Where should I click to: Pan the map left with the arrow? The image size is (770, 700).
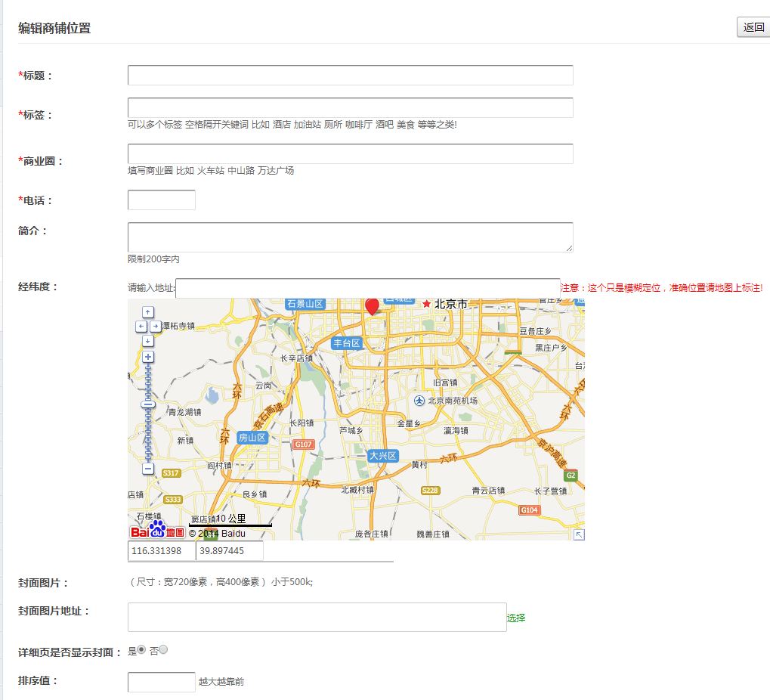click(141, 327)
